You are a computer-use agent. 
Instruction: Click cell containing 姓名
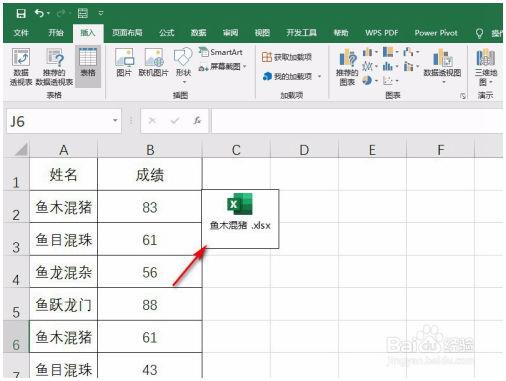tap(64, 174)
